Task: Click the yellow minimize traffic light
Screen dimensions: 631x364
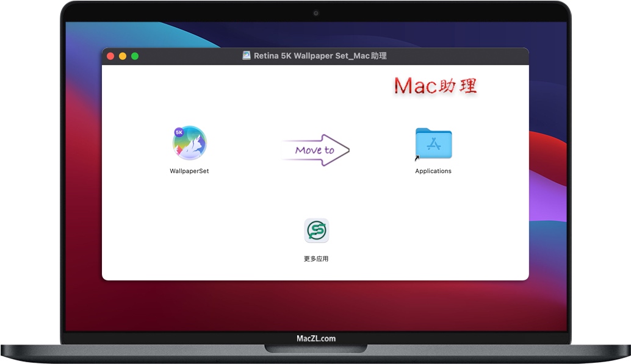Action: coord(122,55)
